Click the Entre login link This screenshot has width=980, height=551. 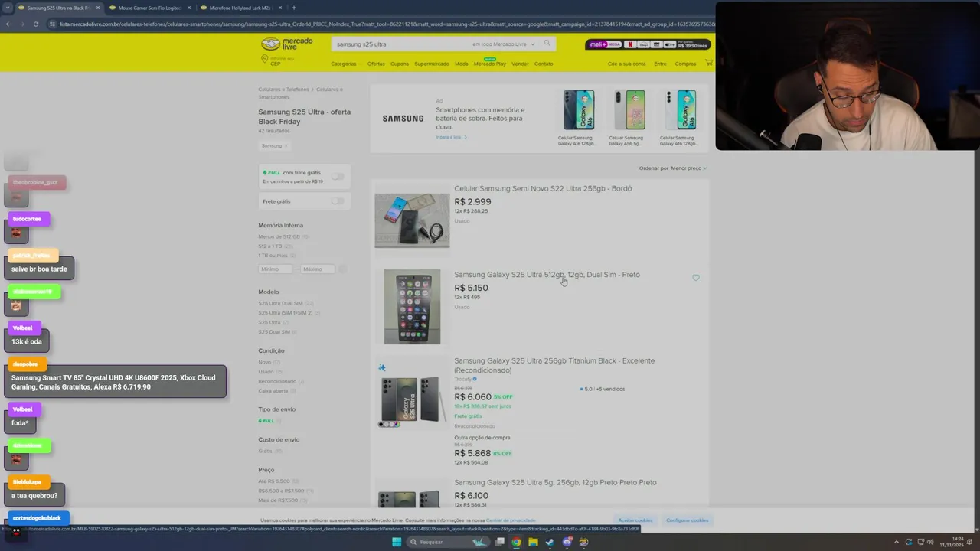point(660,64)
